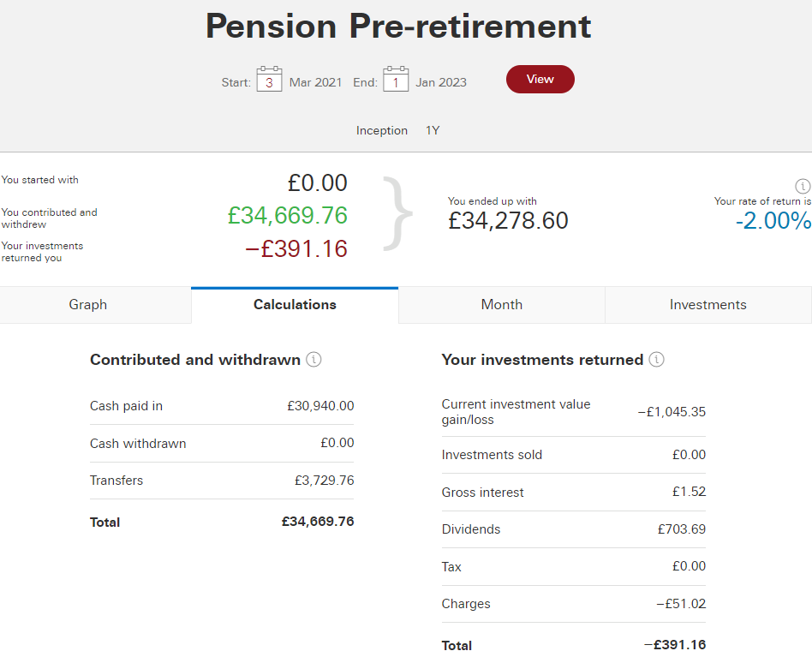Open the Start date calendar icon
The width and height of the screenshot is (812, 663).
(269, 80)
